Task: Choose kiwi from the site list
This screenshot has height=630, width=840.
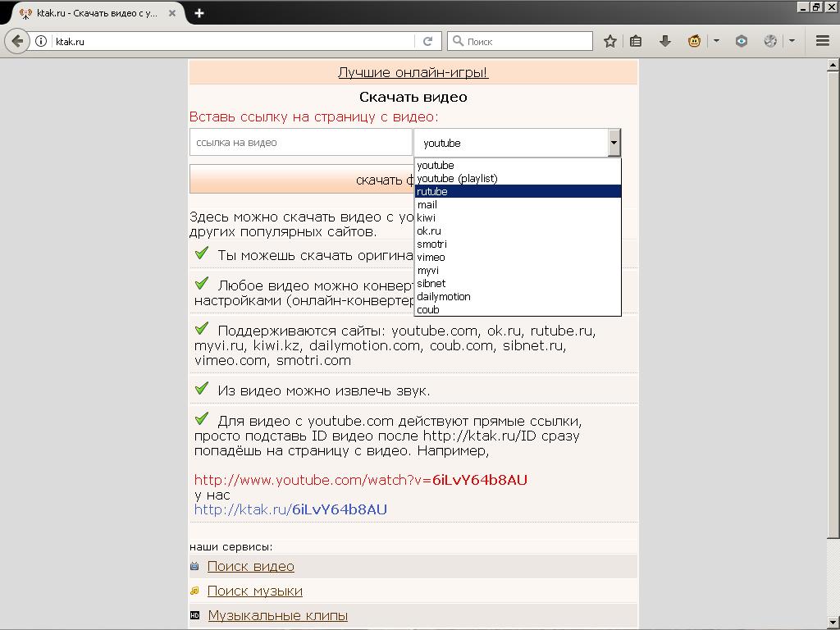Action: tap(518, 217)
